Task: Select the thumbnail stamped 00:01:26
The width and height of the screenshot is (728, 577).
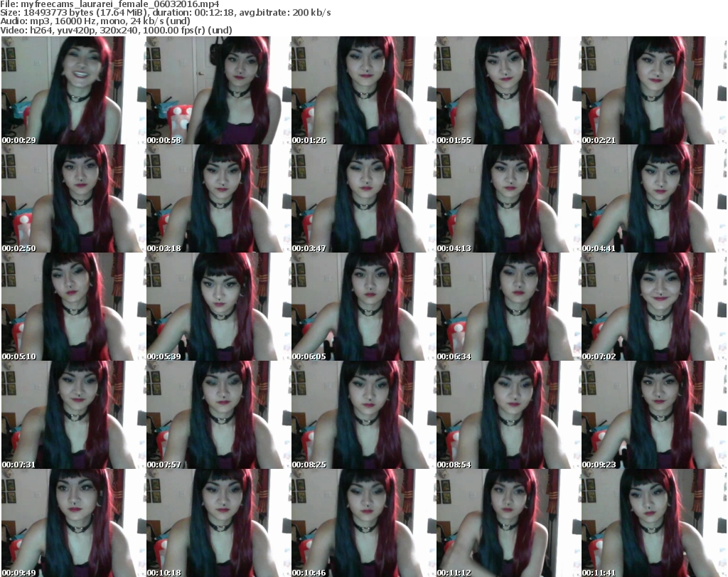Action: 363,90
